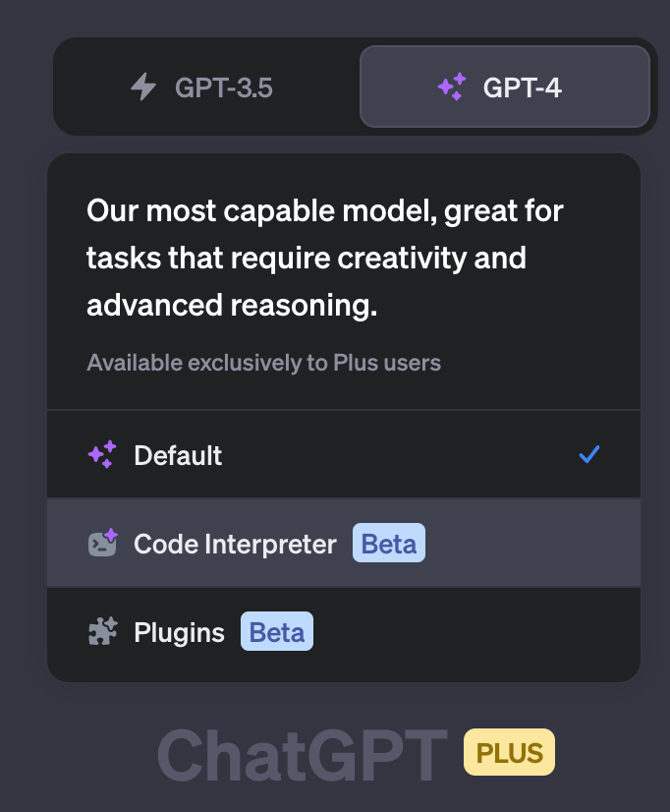Select the Default mode option
Screen dimensions: 670x812
click(344, 454)
